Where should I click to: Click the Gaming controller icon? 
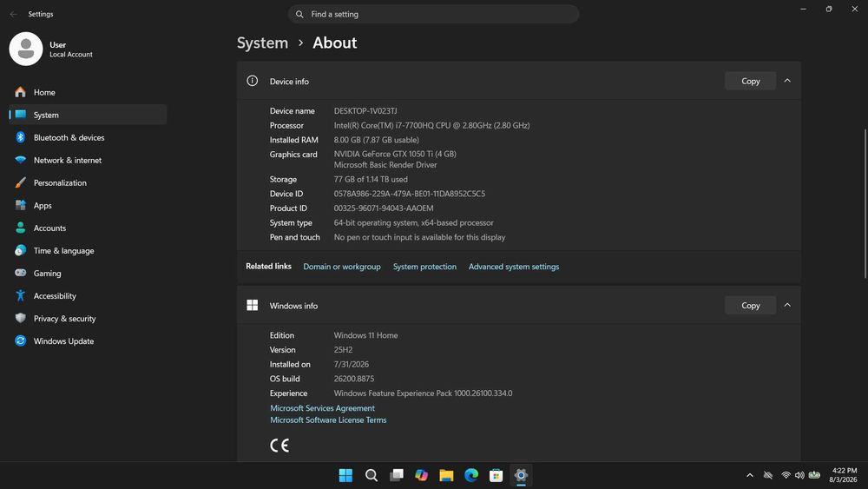point(21,273)
